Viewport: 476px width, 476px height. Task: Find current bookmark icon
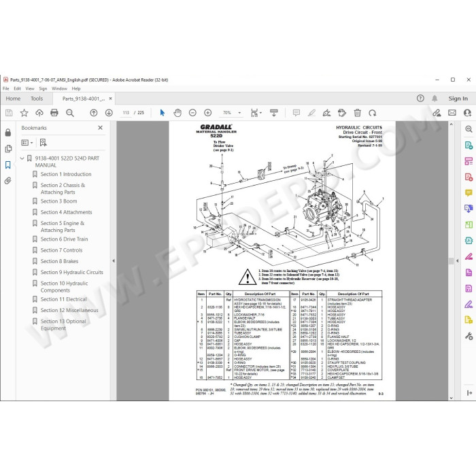click(x=43, y=143)
